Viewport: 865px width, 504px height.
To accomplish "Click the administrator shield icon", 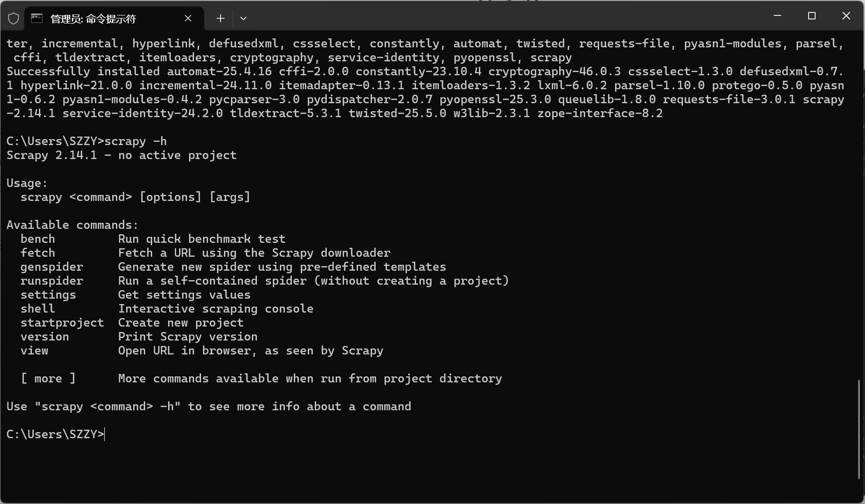I will pyautogui.click(x=13, y=18).
